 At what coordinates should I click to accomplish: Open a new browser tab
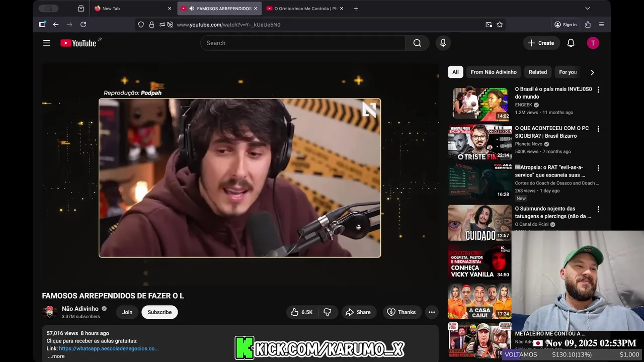click(356, 9)
